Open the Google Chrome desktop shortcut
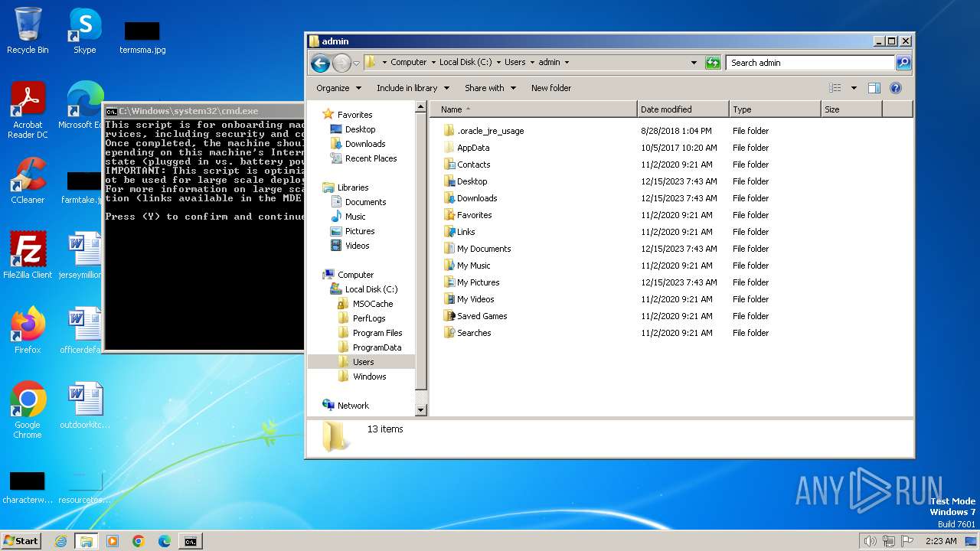The height and width of the screenshot is (551, 980). [28, 410]
